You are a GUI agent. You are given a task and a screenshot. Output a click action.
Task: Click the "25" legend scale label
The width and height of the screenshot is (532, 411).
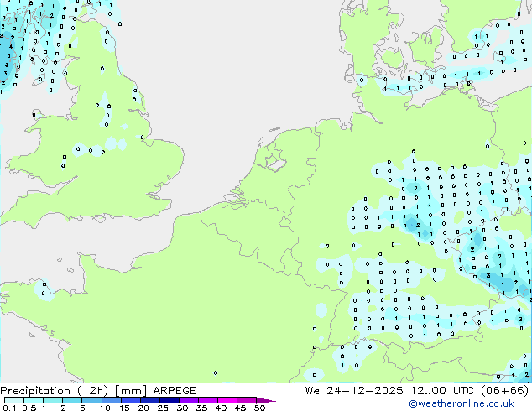[163, 408]
